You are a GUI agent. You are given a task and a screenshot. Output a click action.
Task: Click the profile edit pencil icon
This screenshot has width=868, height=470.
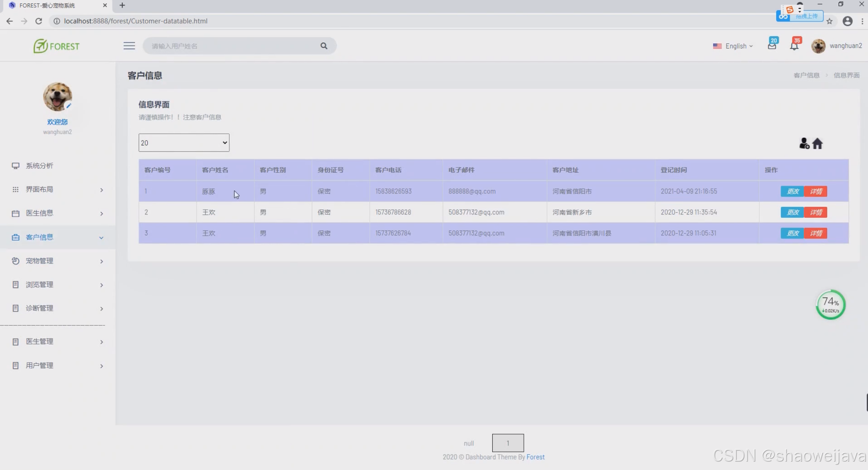[x=69, y=106]
